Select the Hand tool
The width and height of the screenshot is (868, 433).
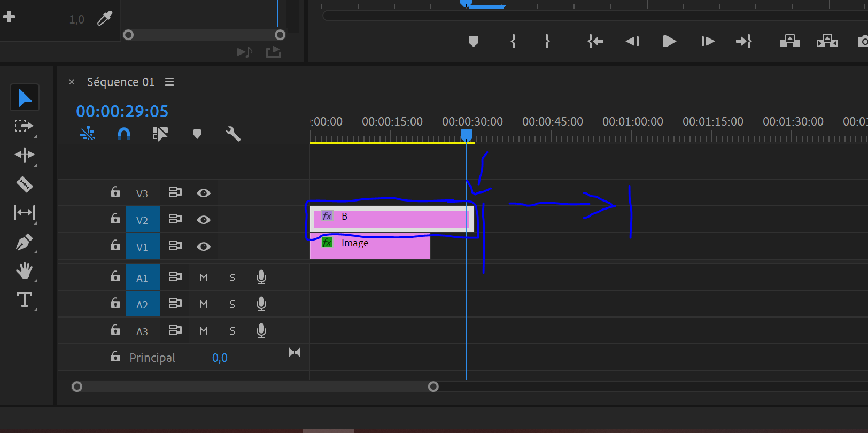25,270
